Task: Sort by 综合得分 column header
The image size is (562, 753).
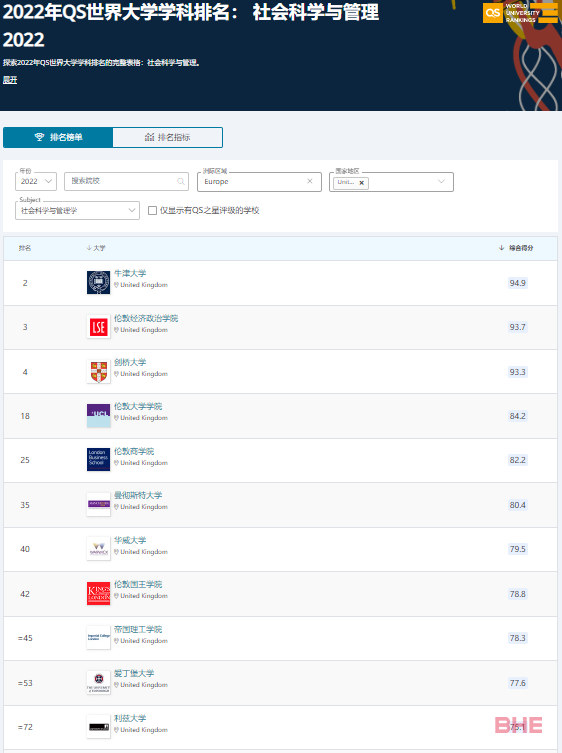Action: click(516, 248)
